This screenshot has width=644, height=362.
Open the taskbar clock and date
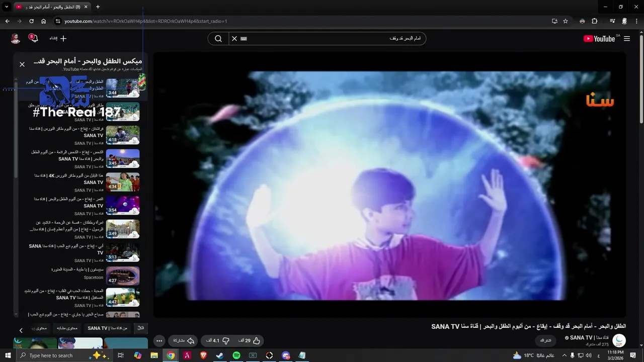coord(615,355)
